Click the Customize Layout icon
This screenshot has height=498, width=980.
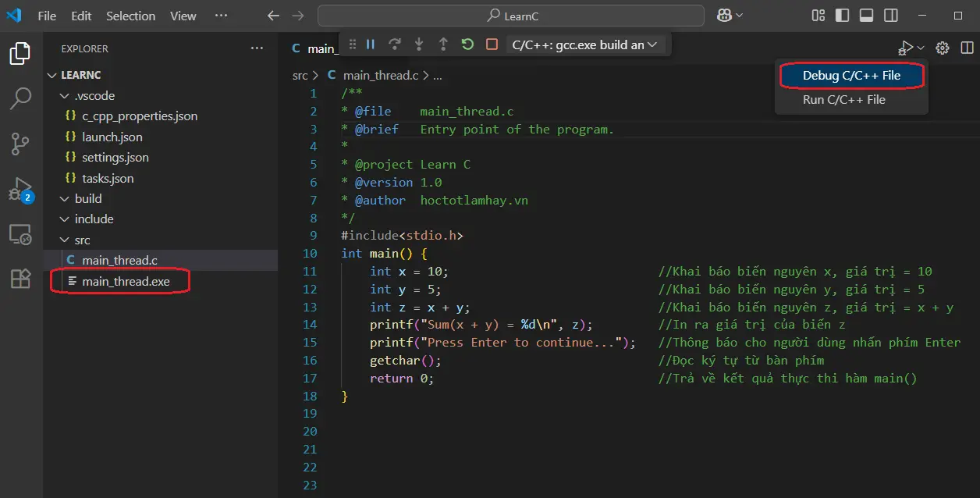click(x=818, y=15)
